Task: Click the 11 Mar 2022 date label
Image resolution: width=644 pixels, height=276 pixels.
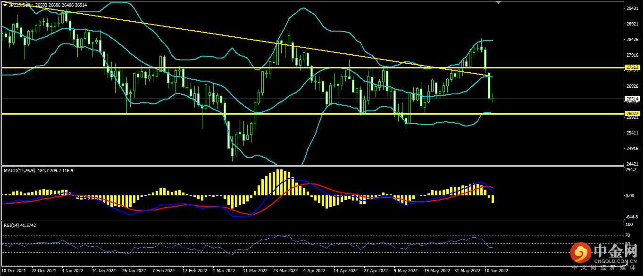Action: (x=254, y=271)
